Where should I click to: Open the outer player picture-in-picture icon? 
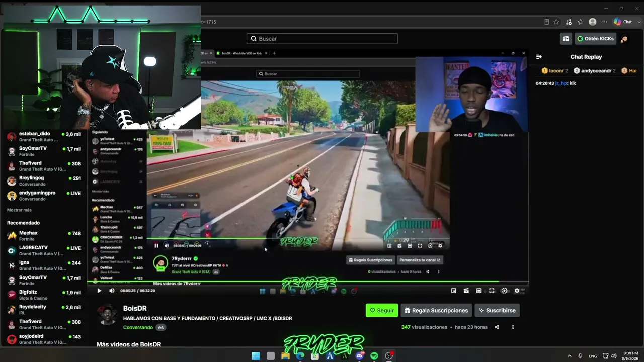[454, 291]
